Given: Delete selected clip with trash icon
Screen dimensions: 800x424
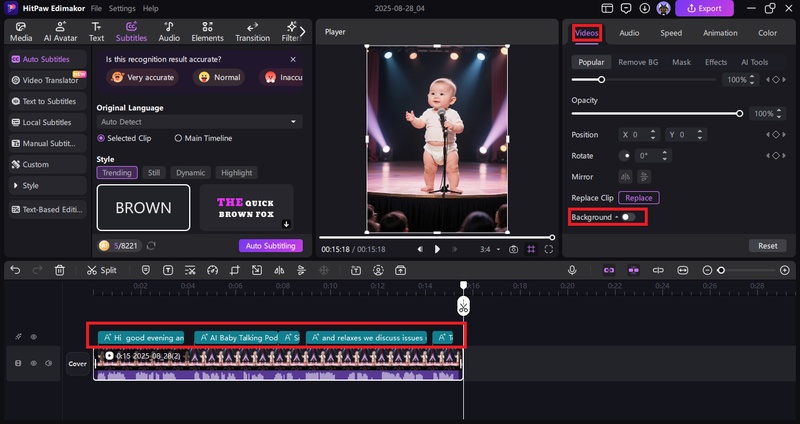Looking at the screenshot, I should [x=60, y=270].
